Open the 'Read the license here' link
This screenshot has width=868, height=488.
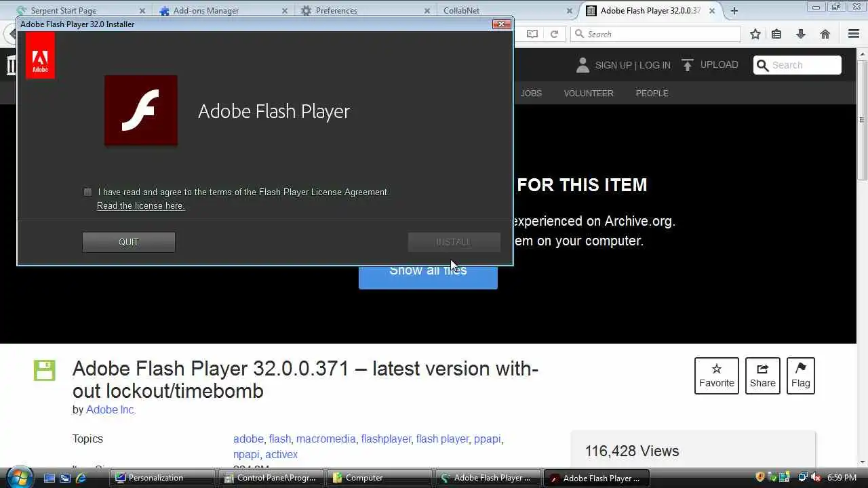140,206
